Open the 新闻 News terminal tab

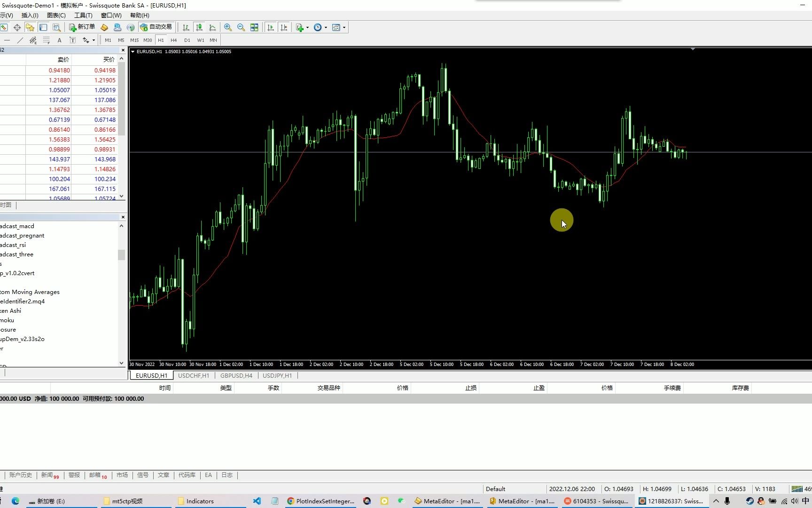pyautogui.click(x=50, y=475)
